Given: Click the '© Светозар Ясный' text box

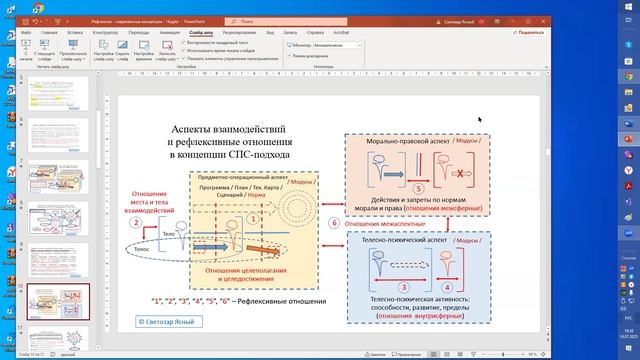Looking at the screenshot, I should (169, 322).
